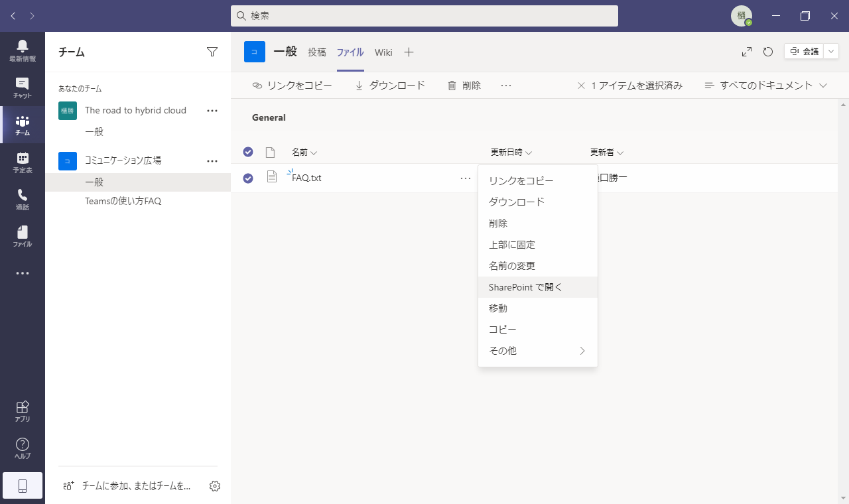Open the 更新者 column sort dropdown
This screenshot has height=504, width=849.
[607, 153]
